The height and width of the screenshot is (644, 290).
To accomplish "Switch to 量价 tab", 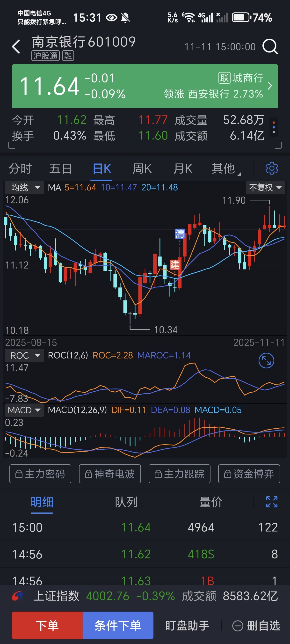I will pos(211,502).
